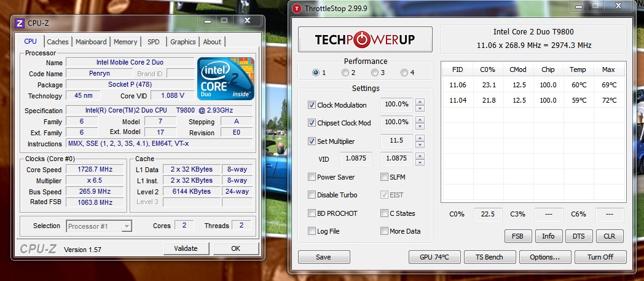Toggle the Clock Modulation checkbox
The width and height of the screenshot is (644, 281).
pos(312,105)
